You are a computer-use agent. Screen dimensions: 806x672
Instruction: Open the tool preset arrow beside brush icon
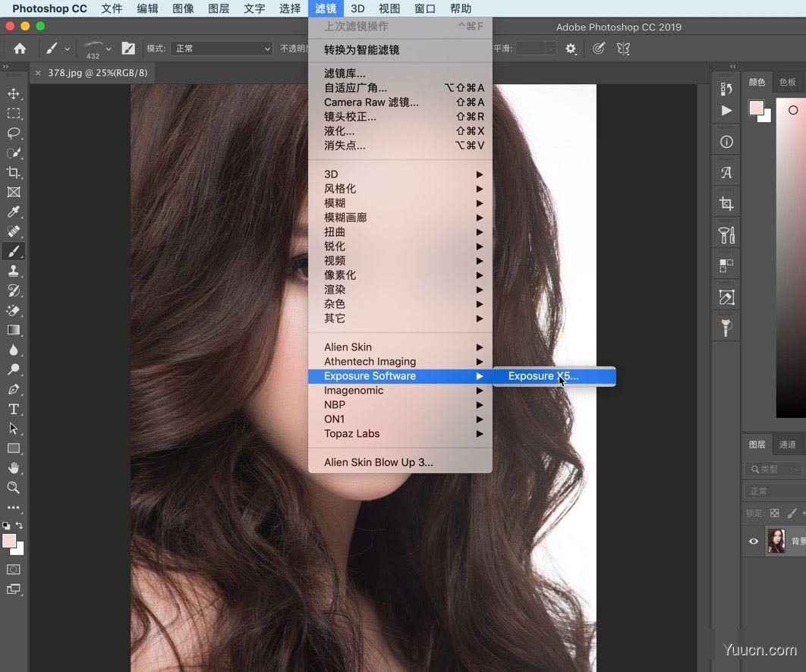pyautogui.click(x=68, y=49)
